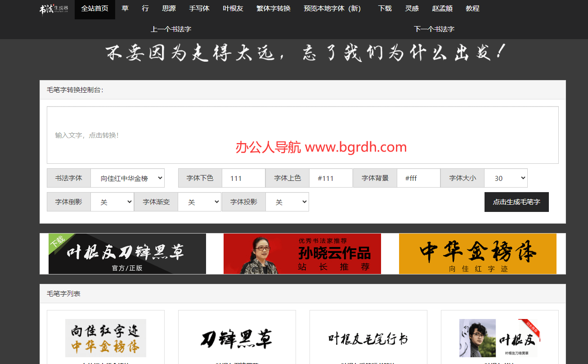Open the 书法字体 font dropdown
Viewport: 588px width, 364px height.
(x=128, y=178)
